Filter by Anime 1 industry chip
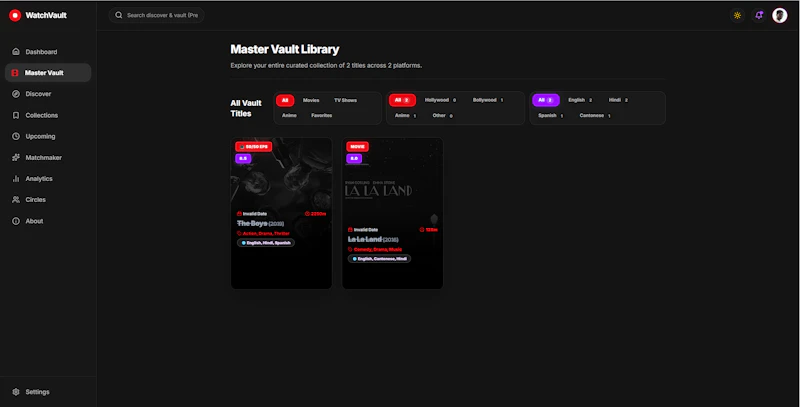 point(406,115)
